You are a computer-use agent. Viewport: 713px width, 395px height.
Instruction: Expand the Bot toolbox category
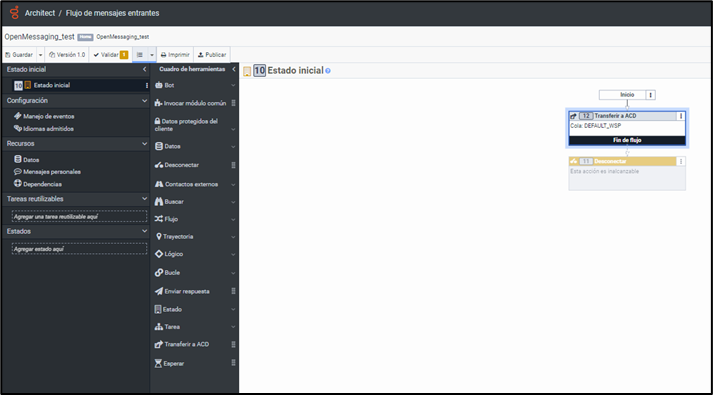[x=233, y=85]
